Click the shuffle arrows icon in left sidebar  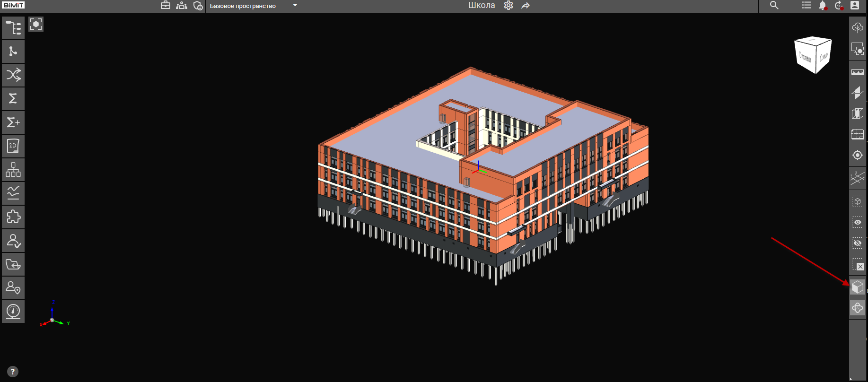(x=13, y=75)
